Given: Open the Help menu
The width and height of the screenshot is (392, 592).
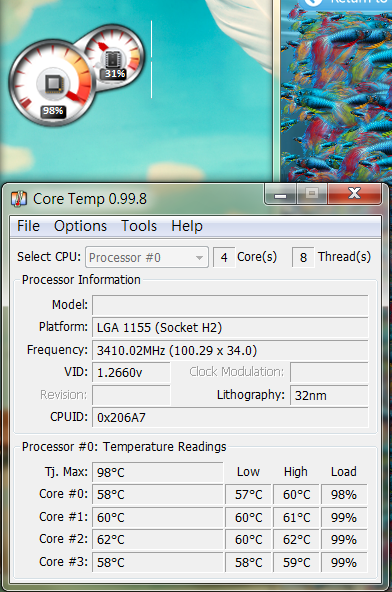Looking at the screenshot, I should 187,226.
